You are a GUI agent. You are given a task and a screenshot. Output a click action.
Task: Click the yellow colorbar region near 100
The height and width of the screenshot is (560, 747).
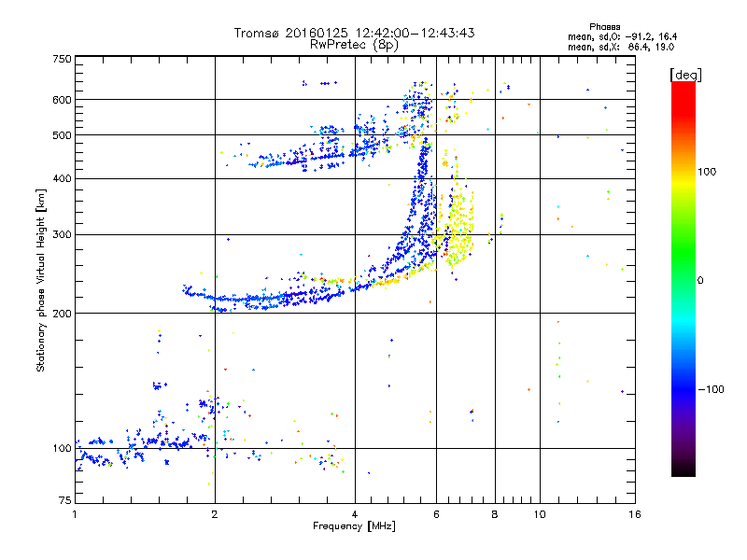pyautogui.click(x=684, y=181)
